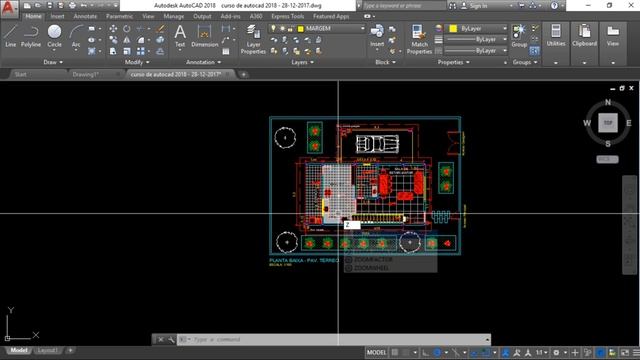The width and height of the screenshot is (640, 360).
Task: Switch to the Layout1 tab
Action: pos(47,351)
